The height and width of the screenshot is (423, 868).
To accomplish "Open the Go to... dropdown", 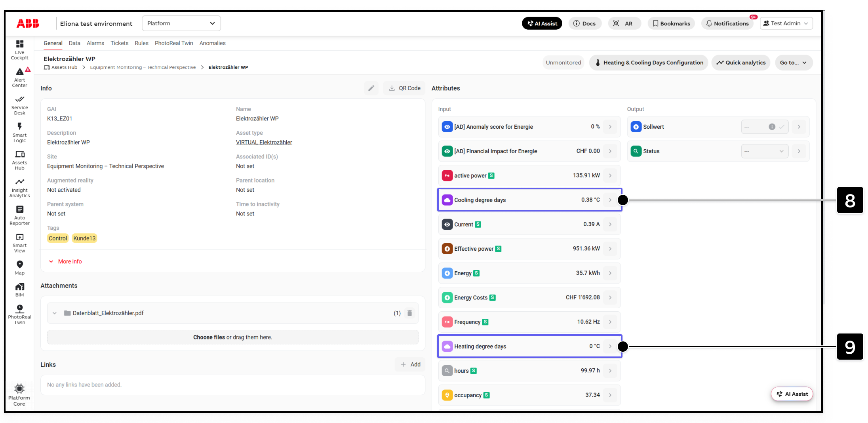I will [793, 63].
